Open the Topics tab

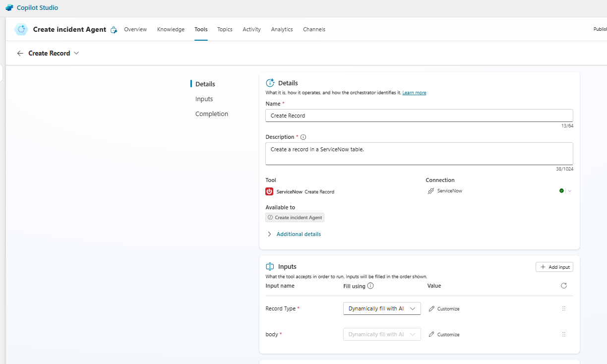(225, 29)
